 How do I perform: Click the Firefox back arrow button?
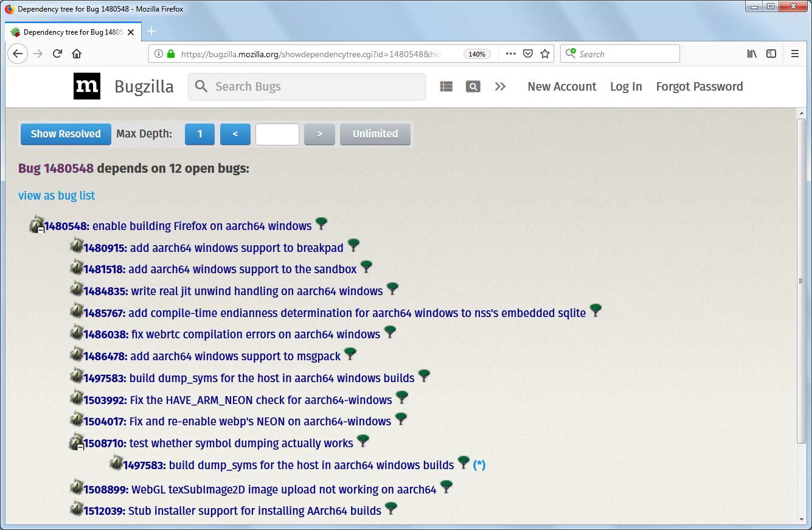(18, 54)
